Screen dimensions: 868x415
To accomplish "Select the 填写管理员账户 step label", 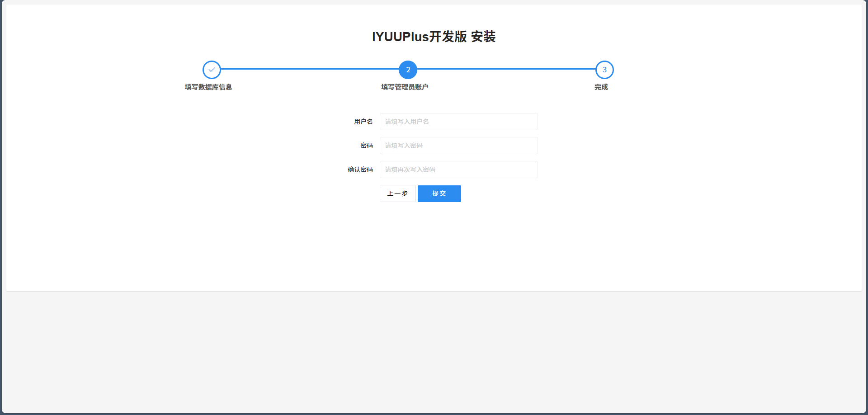I will pyautogui.click(x=405, y=87).
